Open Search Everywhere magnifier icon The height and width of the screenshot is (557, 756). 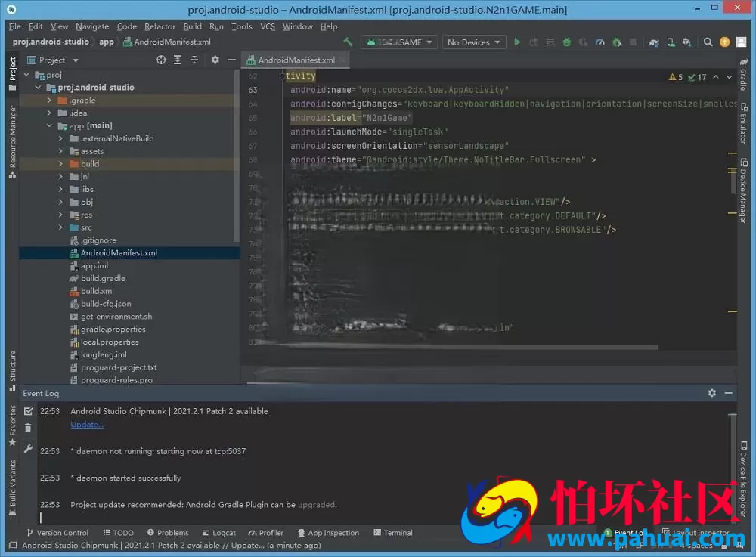tap(708, 42)
